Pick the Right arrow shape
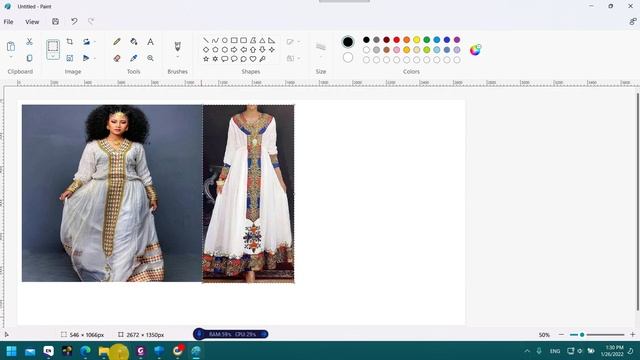 (234, 50)
